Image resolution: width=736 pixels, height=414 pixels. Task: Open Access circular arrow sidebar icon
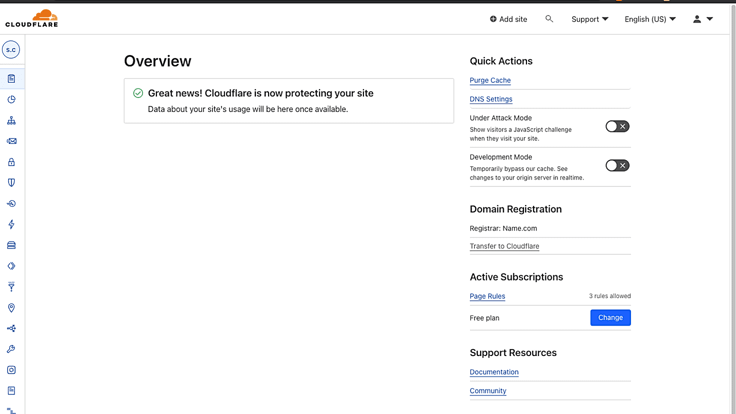click(11, 204)
